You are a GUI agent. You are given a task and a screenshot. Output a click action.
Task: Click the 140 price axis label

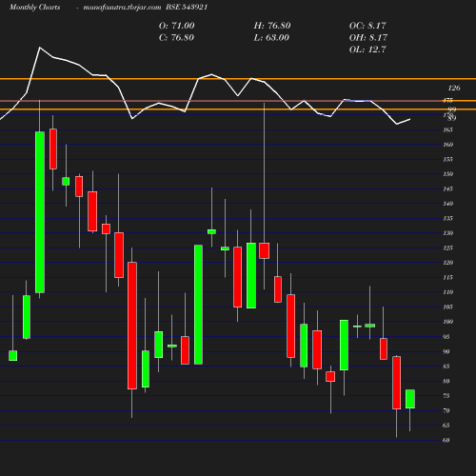447,204
